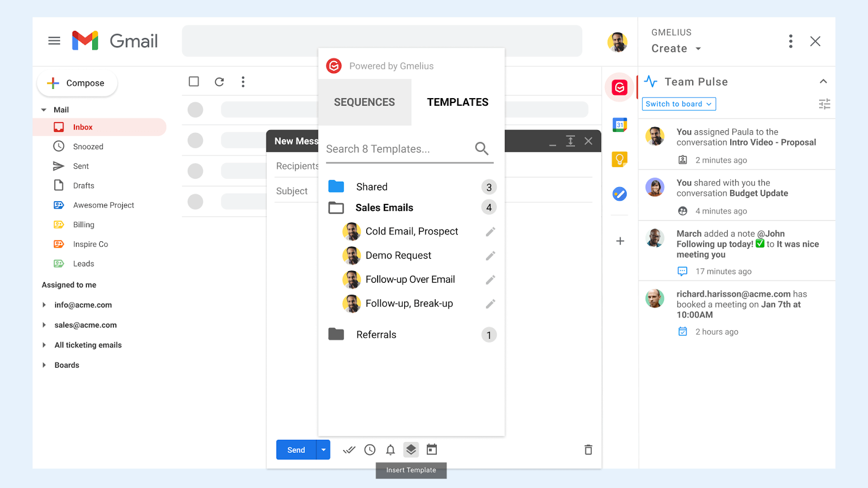Switch to the Templates tab
This screenshot has height=488, width=868.
(458, 102)
